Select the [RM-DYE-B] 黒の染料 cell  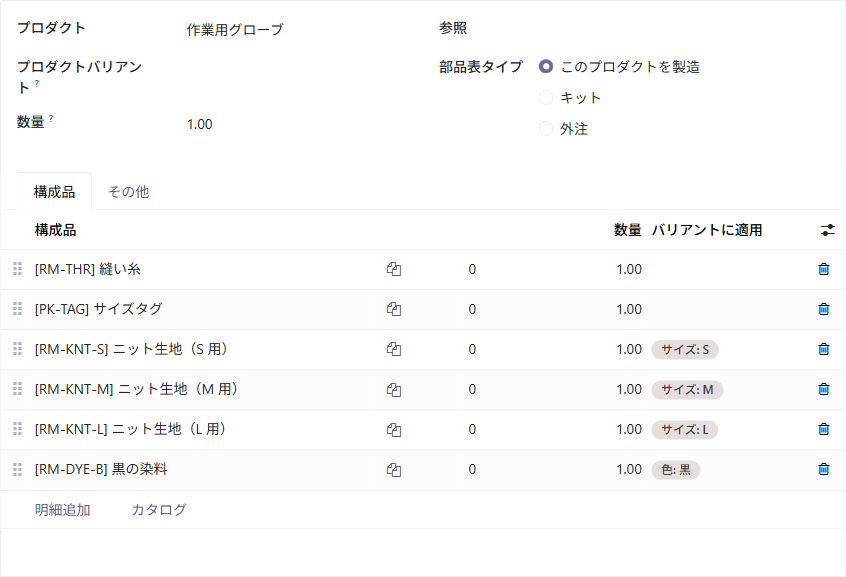click(x=205, y=469)
